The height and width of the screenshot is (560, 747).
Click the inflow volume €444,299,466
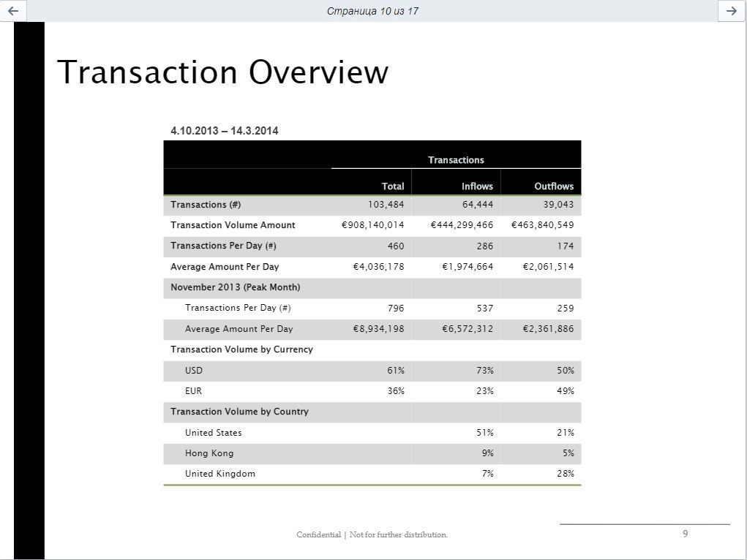point(462,225)
